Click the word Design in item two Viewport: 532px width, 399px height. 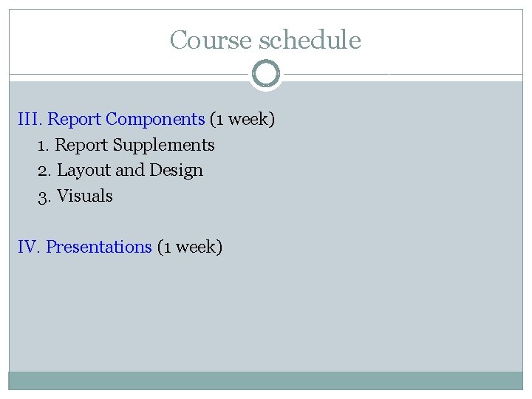pyautogui.click(x=176, y=171)
